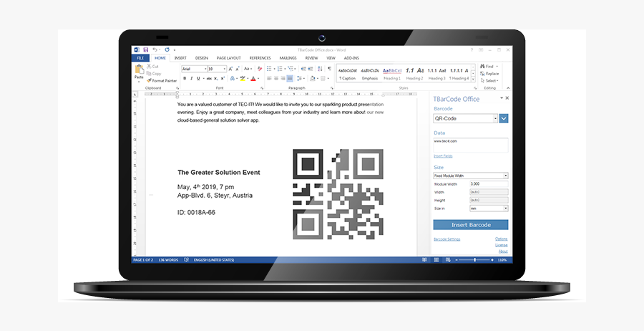Screen dimensions: 644x331
Task: Click the Copy command
Action: [154, 74]
